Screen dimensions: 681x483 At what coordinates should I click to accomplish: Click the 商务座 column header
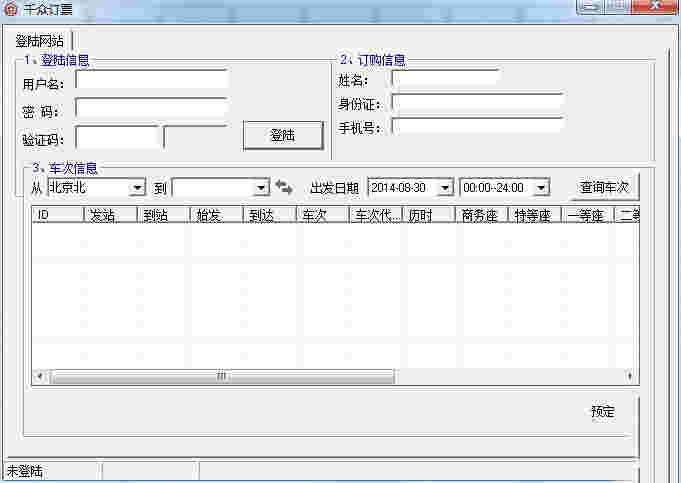pyautogui.click(x=482, y=215)
